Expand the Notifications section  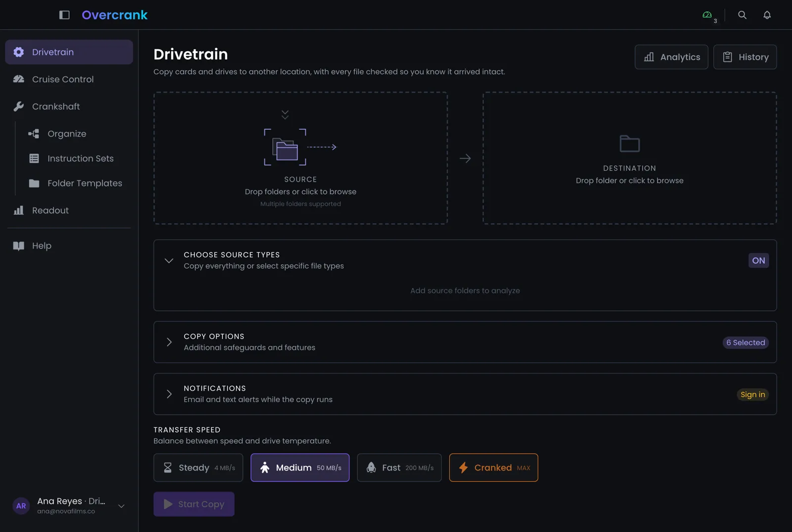[169, 394]
